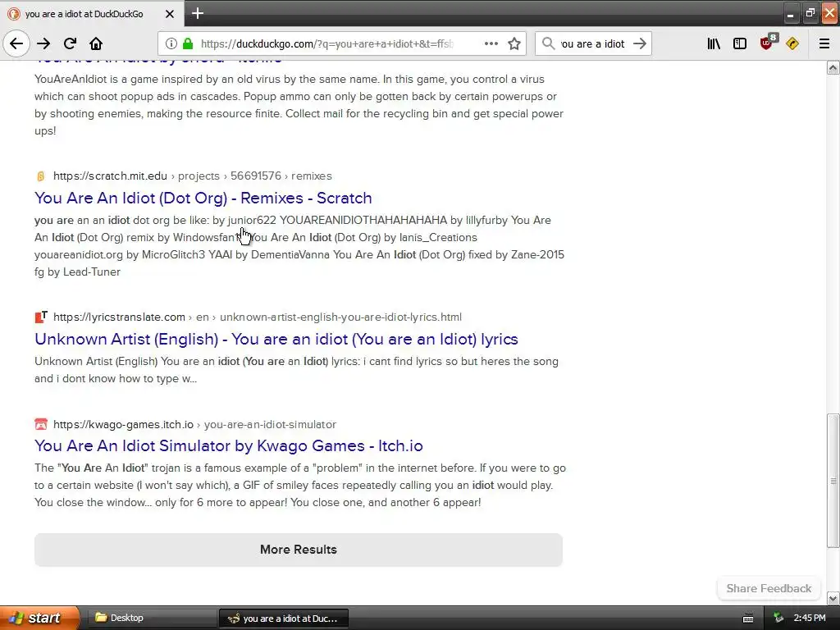Show site information via the info icon
This screenshot has height=630, width=840.
coord(171,43)
